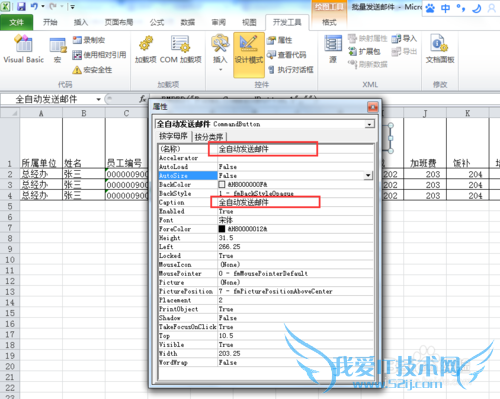The image size is (500, 399).
Task: Click the BackColor color swatch
Action: pyautogui.click(x=222, y=184)
